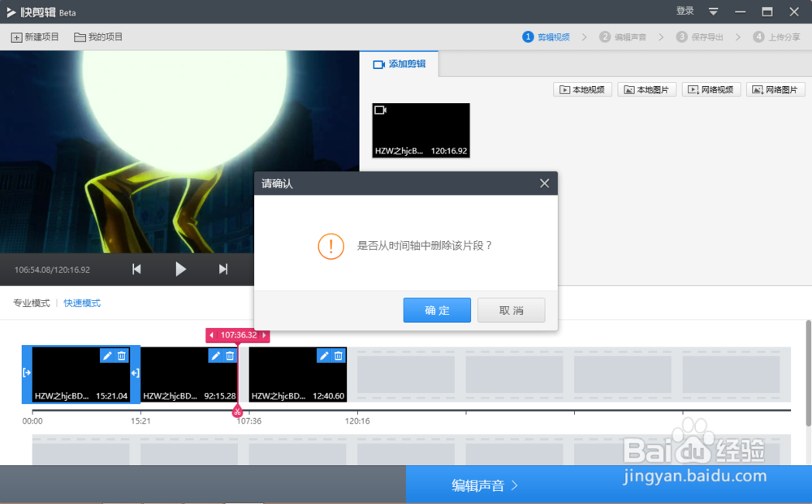
Task: Click the 107:36.32 playhead time label
Action: [238, 335]
